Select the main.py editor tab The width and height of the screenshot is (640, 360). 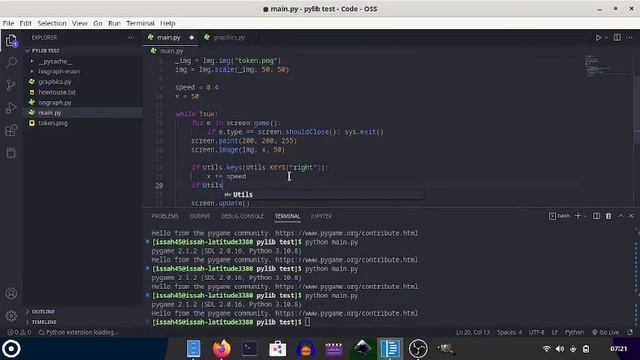(171, 38)
